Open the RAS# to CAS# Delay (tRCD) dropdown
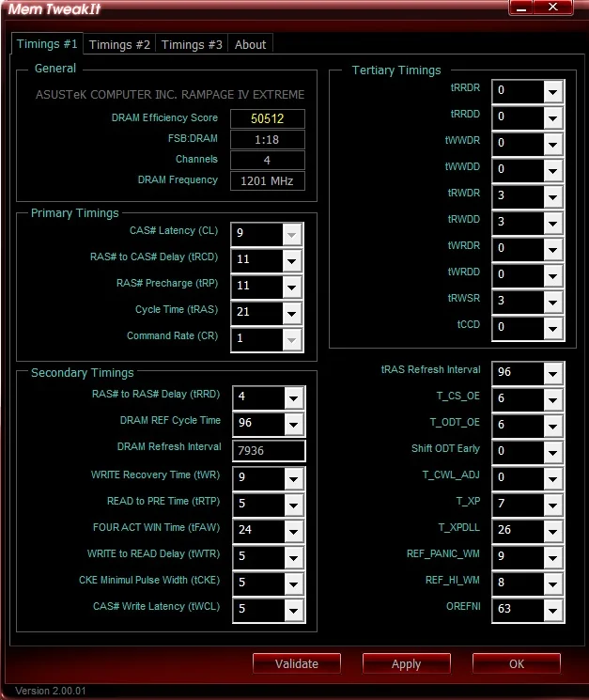 click(292, 260)
